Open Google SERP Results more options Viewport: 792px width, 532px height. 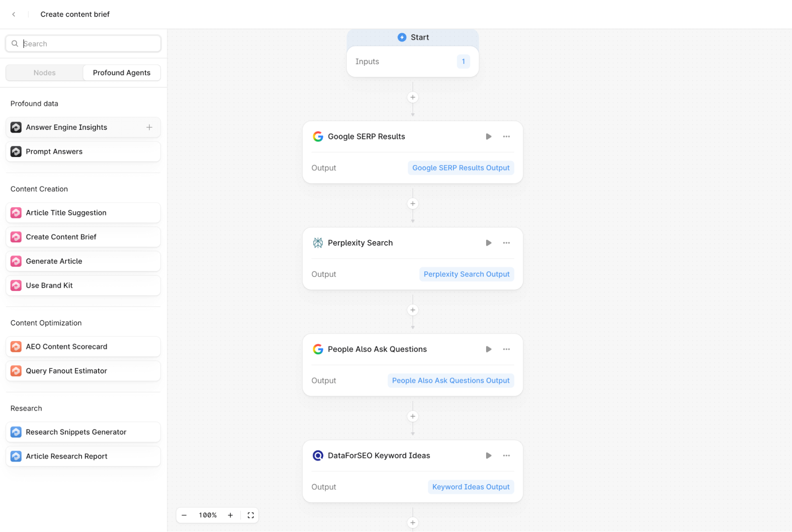(506, 137)
